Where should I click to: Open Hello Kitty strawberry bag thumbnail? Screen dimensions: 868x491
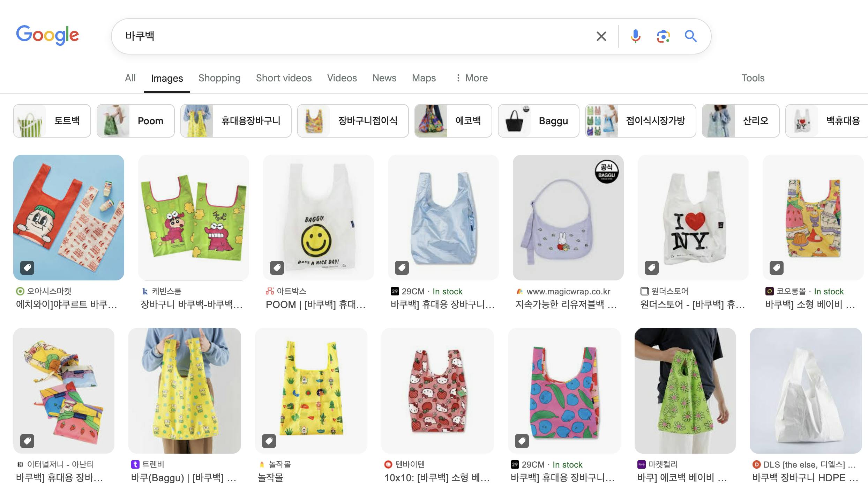click(x=437, y=390)
